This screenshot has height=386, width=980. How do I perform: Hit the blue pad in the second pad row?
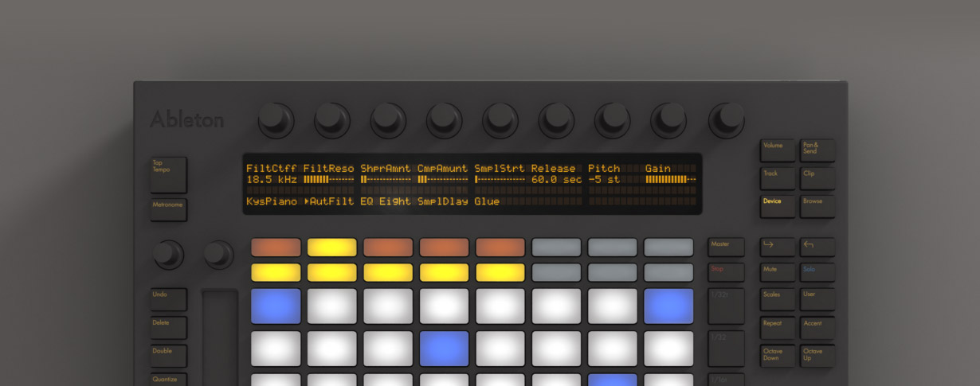444,349
